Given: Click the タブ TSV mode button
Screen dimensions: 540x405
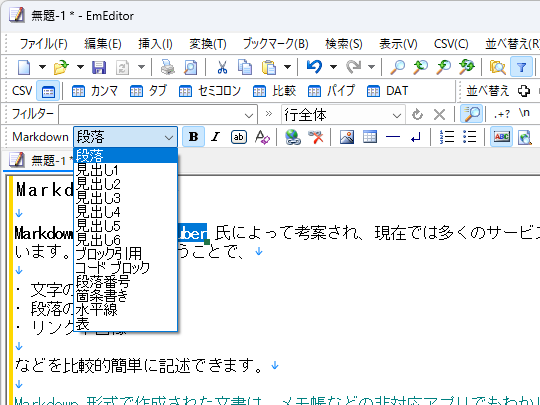Looking at the screenshot, I should coord(148,91).
